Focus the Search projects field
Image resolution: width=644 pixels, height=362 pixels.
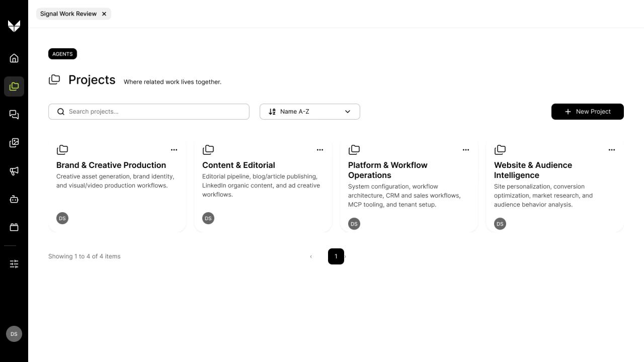(149, 112)
